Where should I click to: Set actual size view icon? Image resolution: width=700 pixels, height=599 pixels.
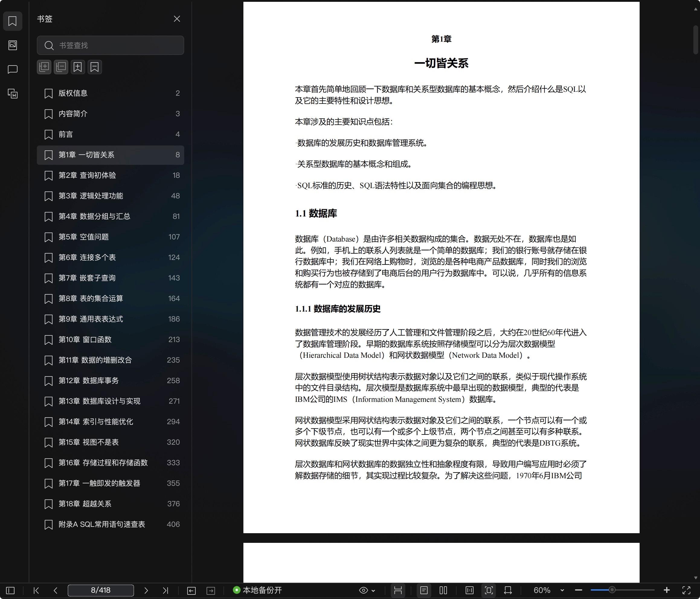[469, 590]
